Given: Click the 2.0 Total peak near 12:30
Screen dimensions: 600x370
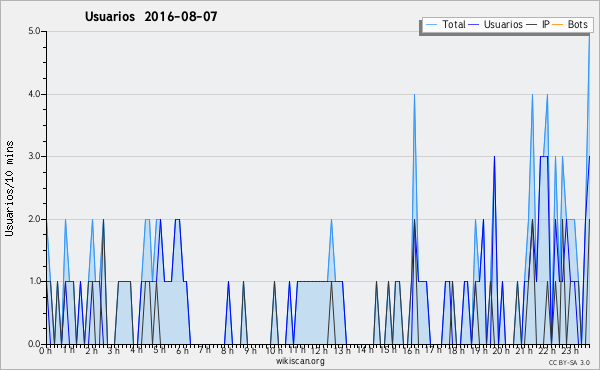Looking at the screenshot, I should [331, 220].
